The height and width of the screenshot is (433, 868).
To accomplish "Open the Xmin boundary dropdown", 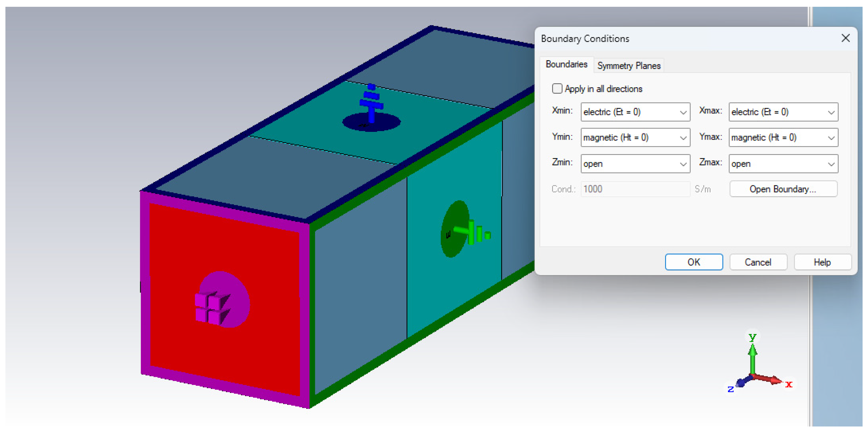I will tap(635, 112).
